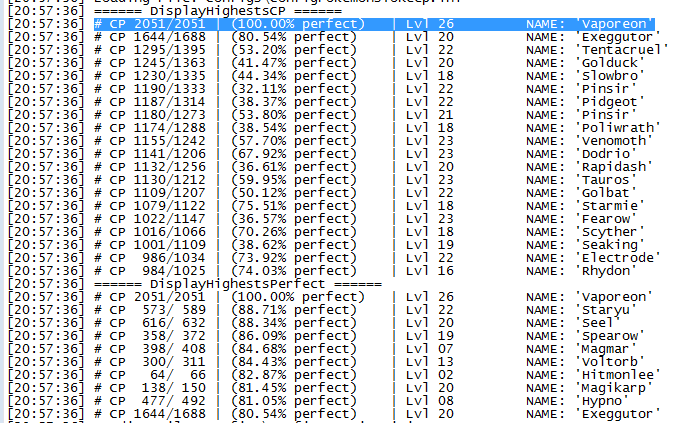Click the 'Tauros' name entry
The height and width of the screenshot is (423, 692).
[x=606, y=180]
